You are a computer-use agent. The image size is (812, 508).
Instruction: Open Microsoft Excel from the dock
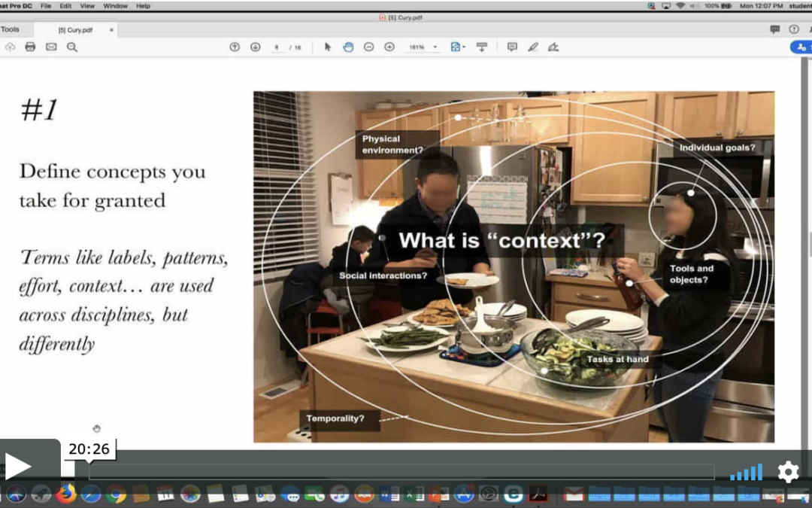pos(414,494)
